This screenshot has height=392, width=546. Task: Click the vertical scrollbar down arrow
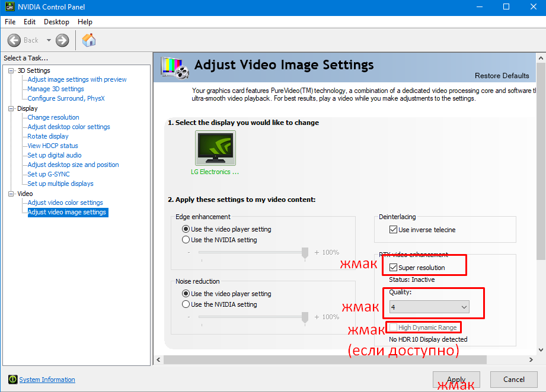[541, 350]
